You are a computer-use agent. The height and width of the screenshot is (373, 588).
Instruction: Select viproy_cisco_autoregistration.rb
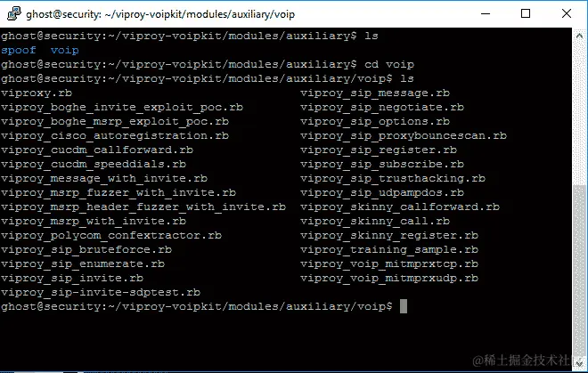click(x=115, y=135)
